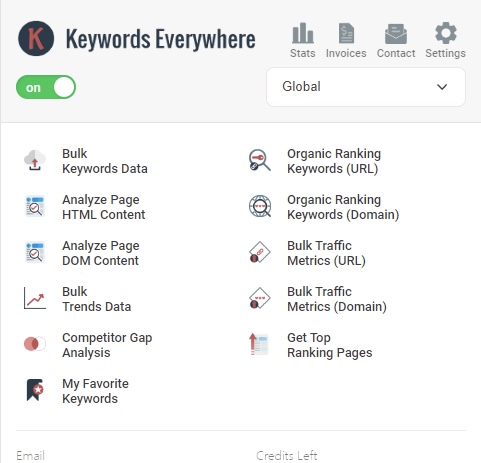Click the Organic Ranking Keywords (Domain) icon
The width and height of the screenshot is (481, 463).
pyautogui.click(x=260, y=206)
